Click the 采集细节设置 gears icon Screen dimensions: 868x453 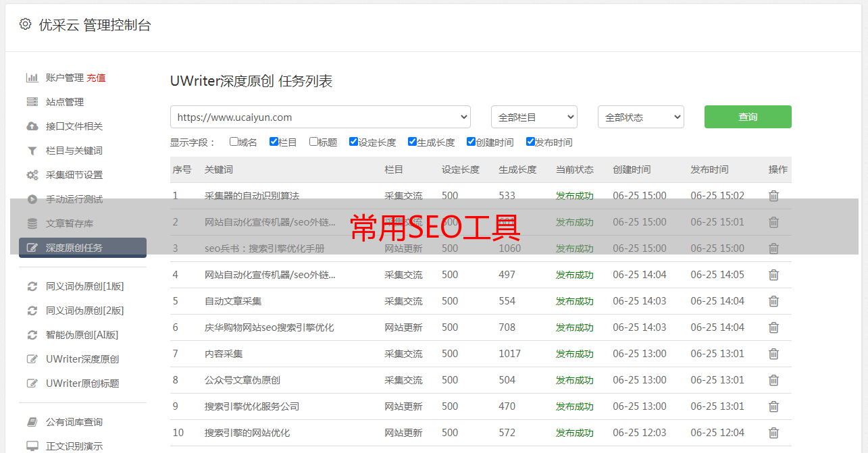(x=32, y=175)
